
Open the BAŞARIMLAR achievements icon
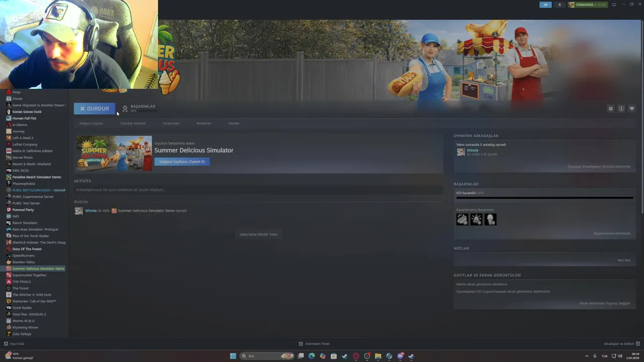pyautogui.click(x=125, y=109)
